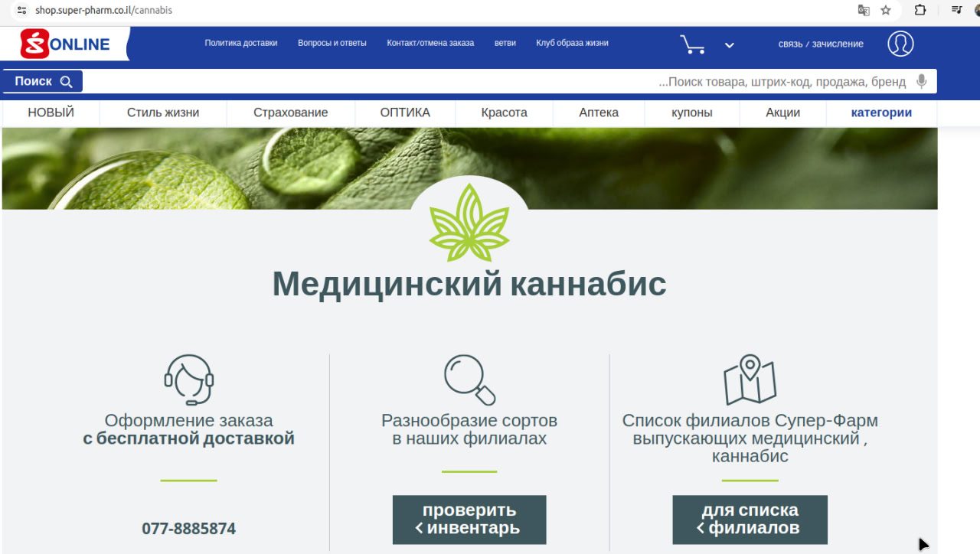Viewport: 980px width, 554px height.
Task: Click the Медицинский каннабис heading
Action: 469,284
